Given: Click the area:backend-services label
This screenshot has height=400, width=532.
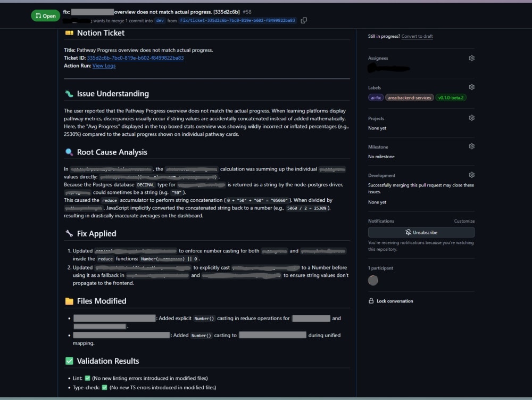Looking at the screenshot, I should (409, 97).
